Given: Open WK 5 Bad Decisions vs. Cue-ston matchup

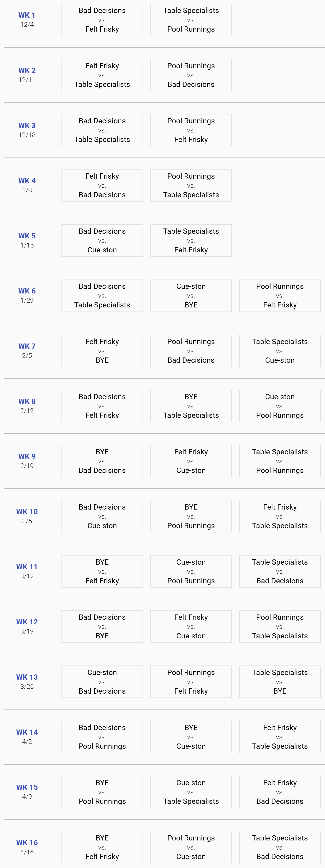Looking at the screenshot, I should pos(102,241).
